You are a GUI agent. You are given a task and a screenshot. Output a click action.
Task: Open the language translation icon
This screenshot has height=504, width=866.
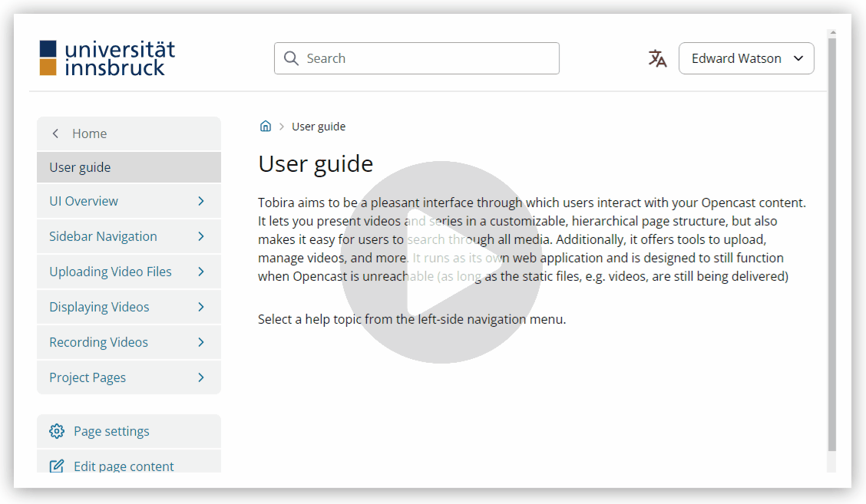657,58
